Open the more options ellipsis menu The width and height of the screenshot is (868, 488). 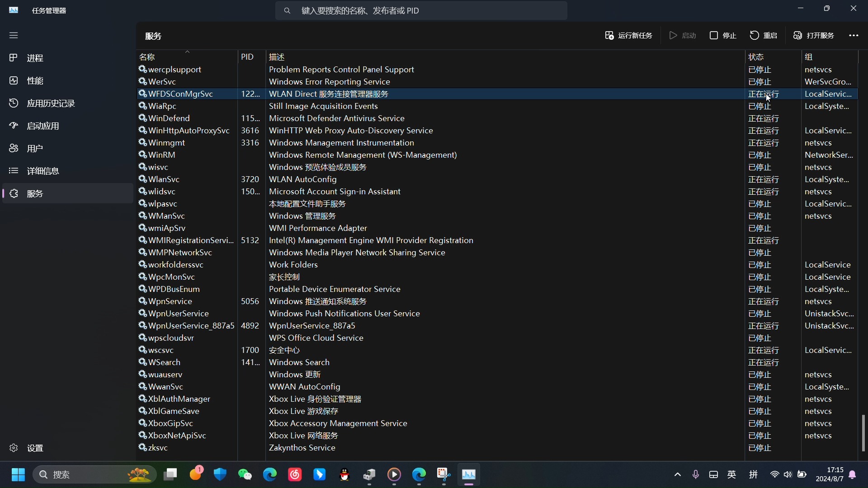click(854, 35)
